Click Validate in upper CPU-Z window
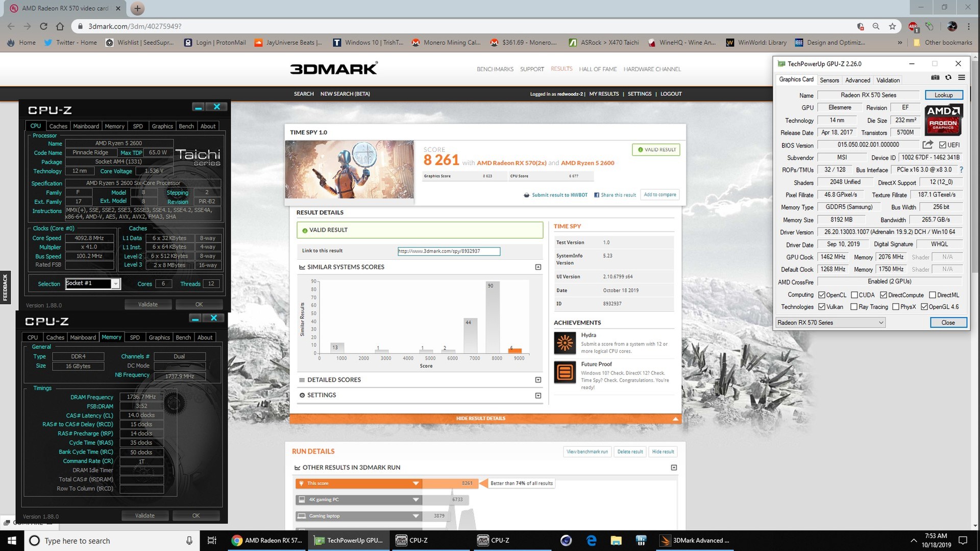 [x=148, y=304]
